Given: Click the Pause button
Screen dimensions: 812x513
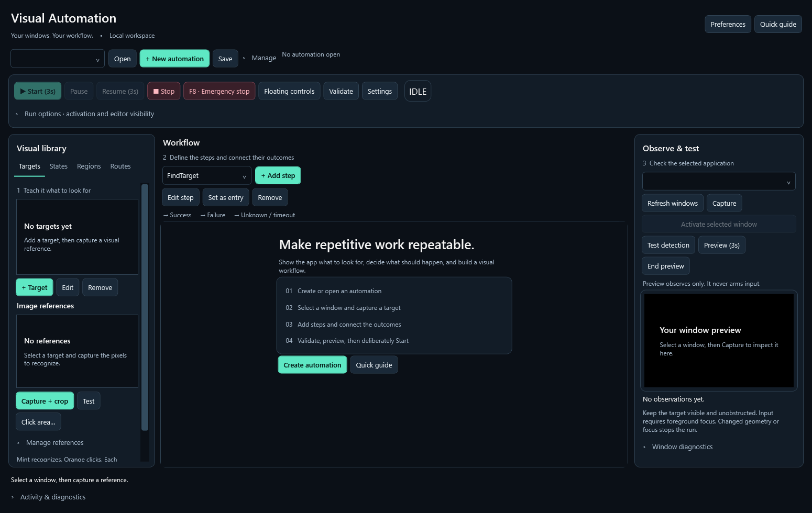Looking at the screenshot, I should pyautogui.click(x=79, y=91).
